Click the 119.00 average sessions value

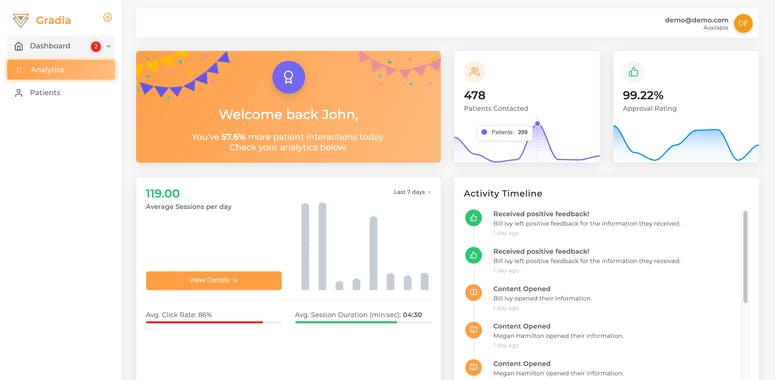pos(163,194)
